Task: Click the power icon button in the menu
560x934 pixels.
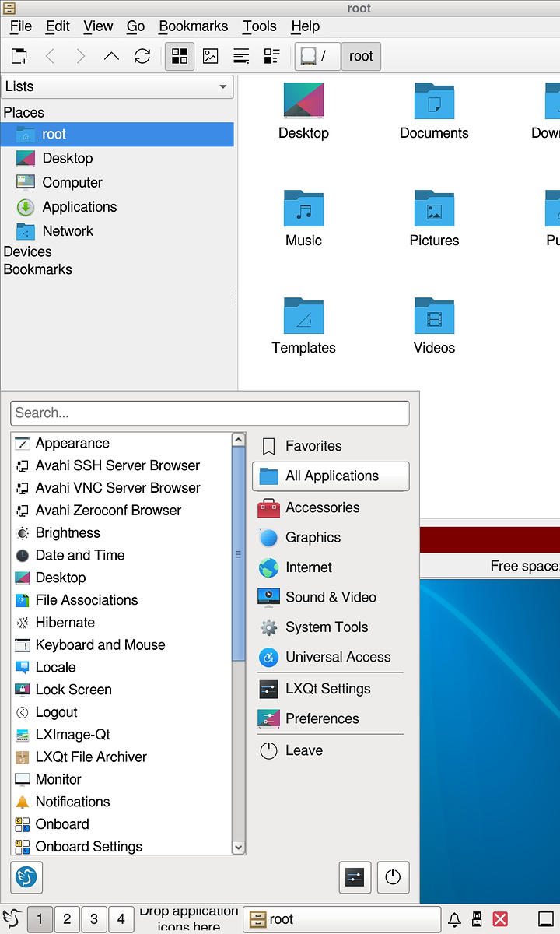Action: 393,877
